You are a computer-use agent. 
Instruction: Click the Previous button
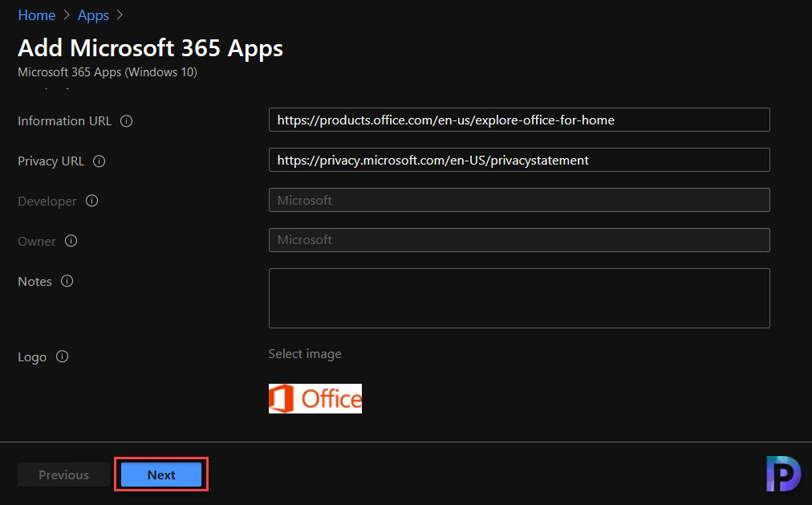[x=63, y=474]
